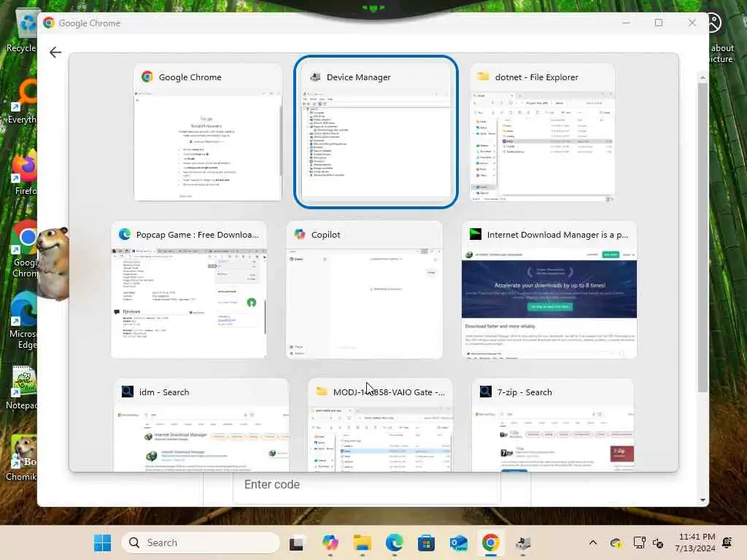Click the search icon on 7-zip - Search card
Image resolution: width=747 pixels, height=560 pixels.
pos(485,392)
